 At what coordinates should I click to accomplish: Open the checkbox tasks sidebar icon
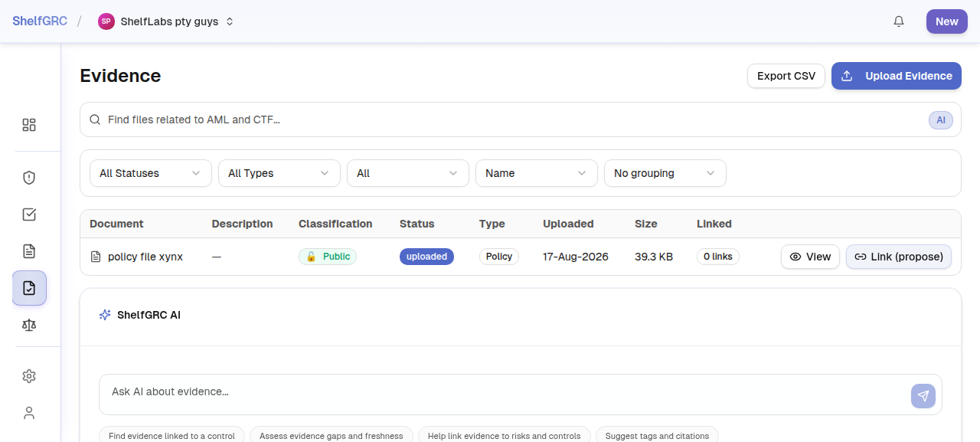coord(29,214)
